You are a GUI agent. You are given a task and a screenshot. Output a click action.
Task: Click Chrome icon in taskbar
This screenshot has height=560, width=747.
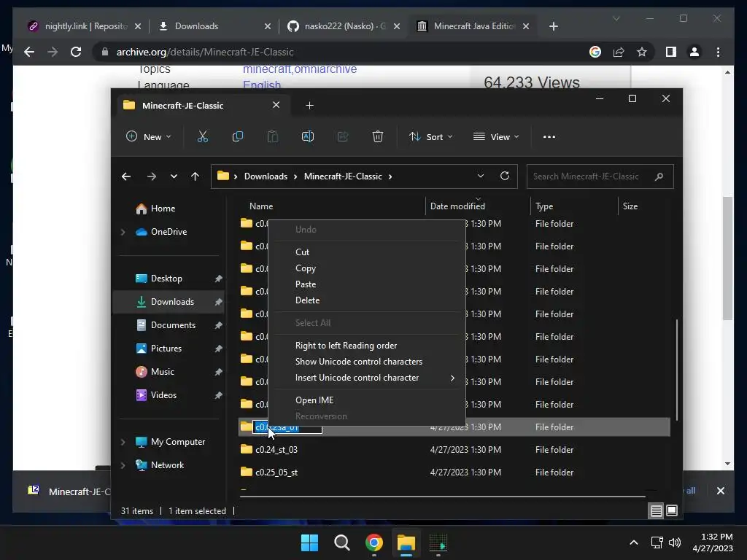point(374,542)
